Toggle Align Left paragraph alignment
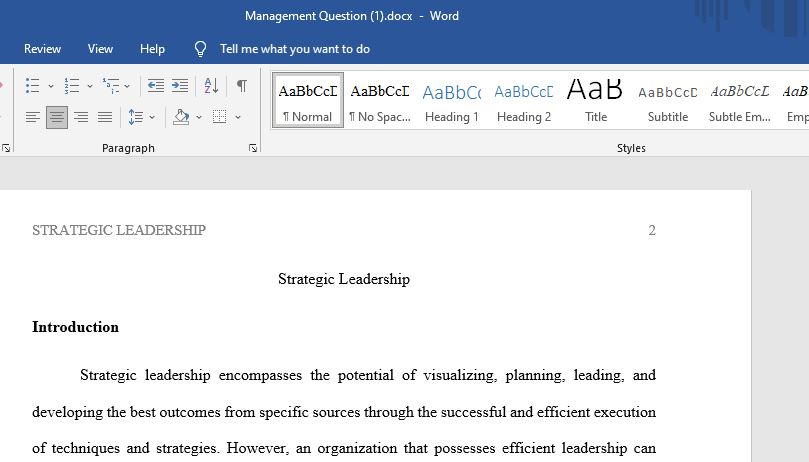Viewport: 809px width, 462px height. pyautogui.click(x=33, y=117)
